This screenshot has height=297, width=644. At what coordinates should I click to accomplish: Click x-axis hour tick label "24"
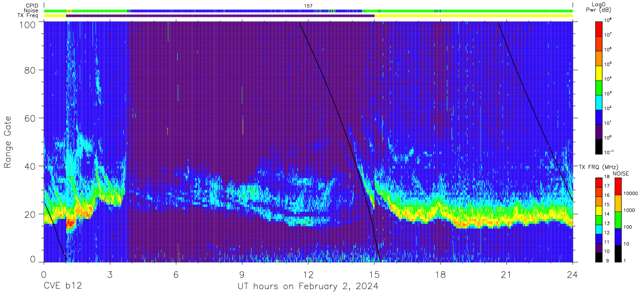click(573, 274)
